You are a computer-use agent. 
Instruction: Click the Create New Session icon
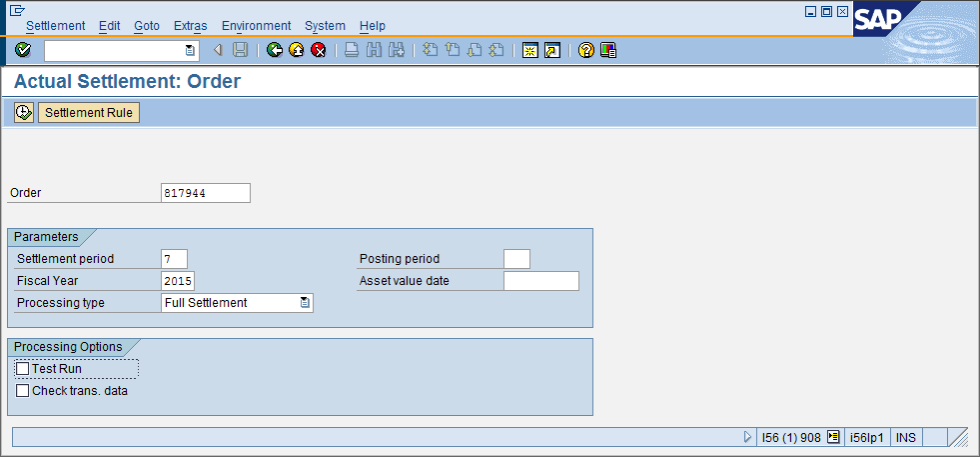pyautogui.click(x=530, y=50)
